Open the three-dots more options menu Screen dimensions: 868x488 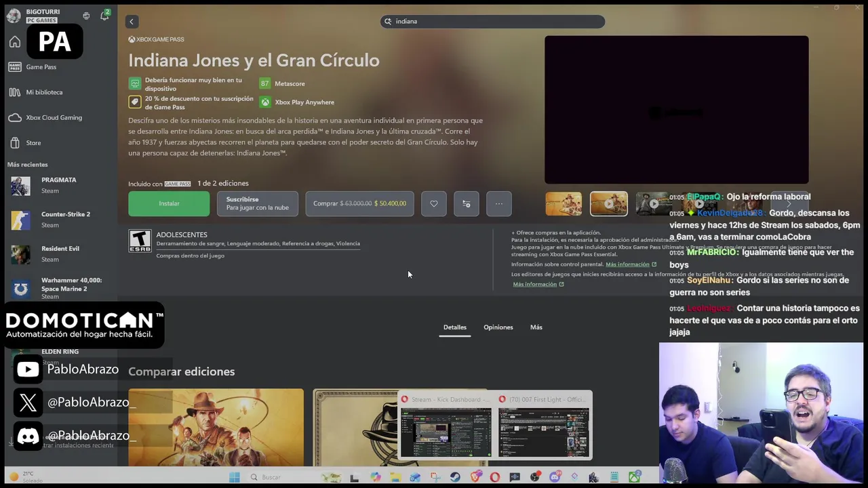click(499, 203)
